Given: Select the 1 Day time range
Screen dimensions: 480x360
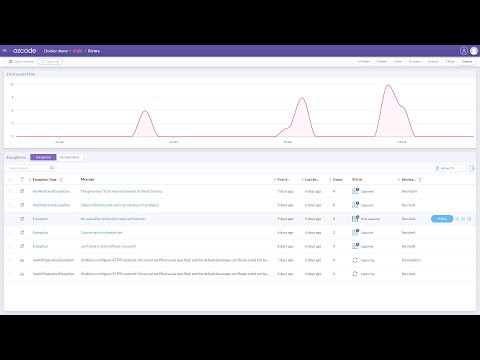Looking at the screenshot, I should coord(397,61).
